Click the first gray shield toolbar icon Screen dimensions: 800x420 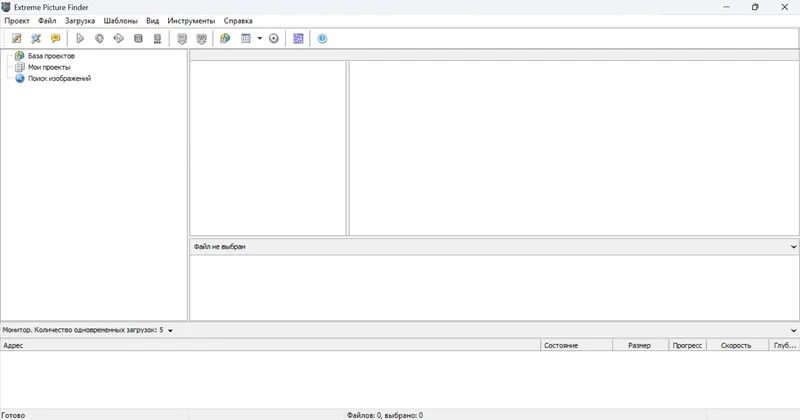(182, 38)
